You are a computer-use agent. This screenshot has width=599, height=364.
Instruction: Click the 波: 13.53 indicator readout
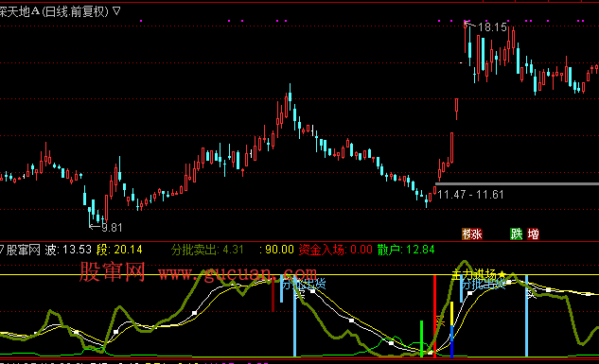pos(68,250)
